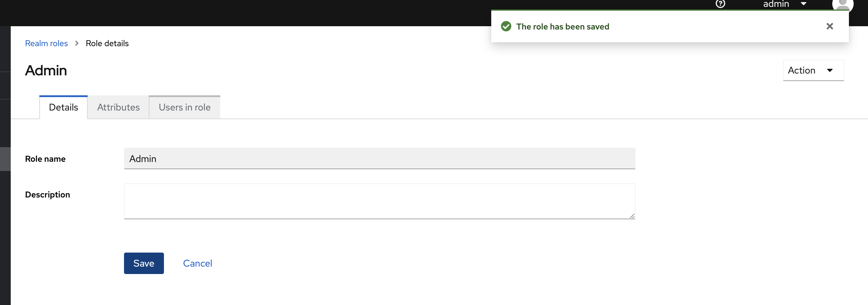The width and height of the screenshot is (868, 305).
Task: Focus the Description text area
Action: coord(379,201)
